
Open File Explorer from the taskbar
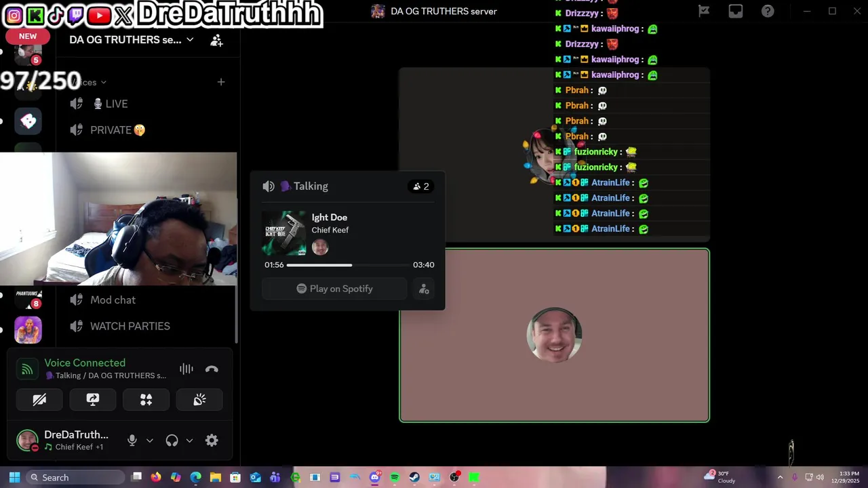click(216, 478)
